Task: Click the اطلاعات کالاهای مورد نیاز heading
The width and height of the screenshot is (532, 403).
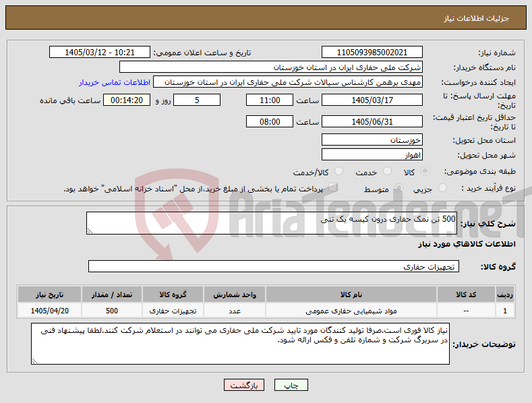Action: click(x=467, y=244)
